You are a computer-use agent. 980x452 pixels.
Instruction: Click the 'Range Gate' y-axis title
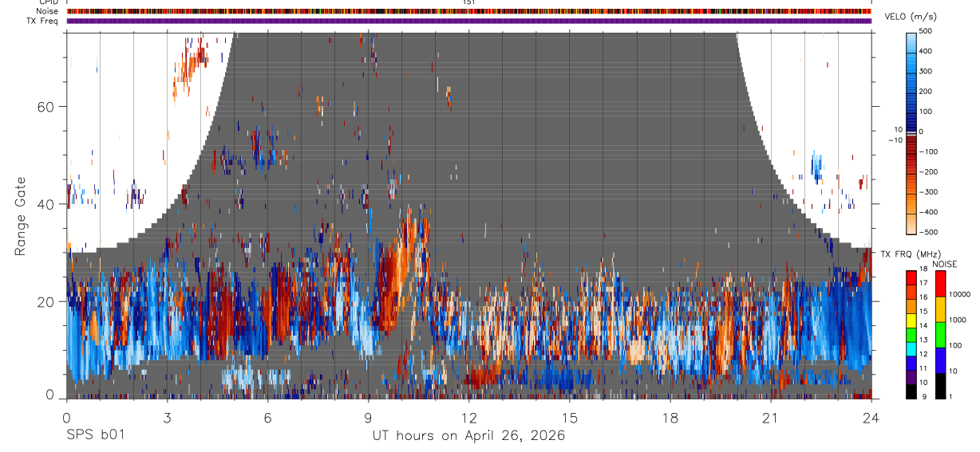tap(21, 216)
